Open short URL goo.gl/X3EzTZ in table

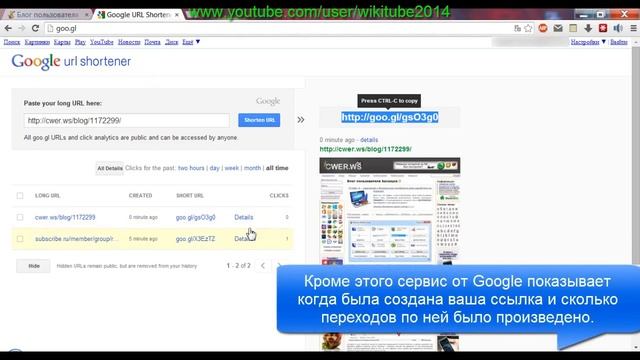point(195,239)
